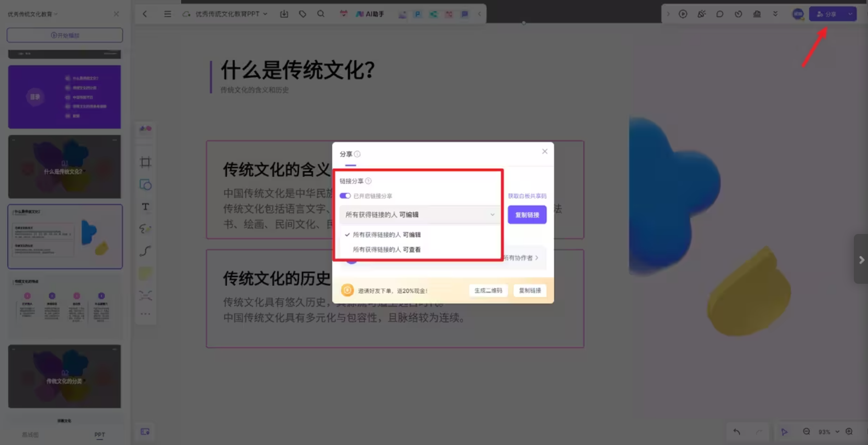Switch to the 画板图 tab at panel bottom
This screenshot has width=868, height=445.
pyautogui.click(x=30, y=435)
